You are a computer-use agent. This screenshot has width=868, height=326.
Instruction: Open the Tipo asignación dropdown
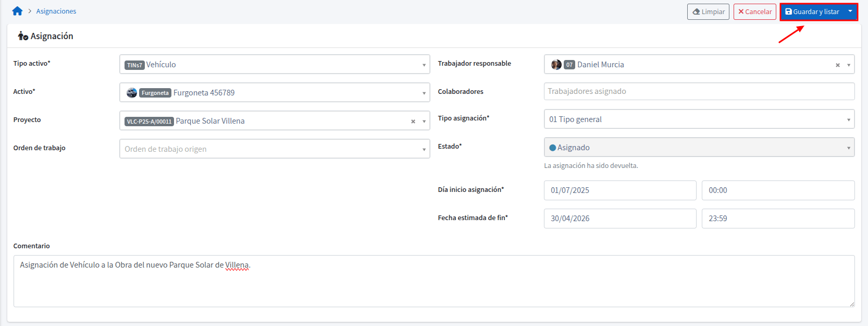(x=699, y=119)
